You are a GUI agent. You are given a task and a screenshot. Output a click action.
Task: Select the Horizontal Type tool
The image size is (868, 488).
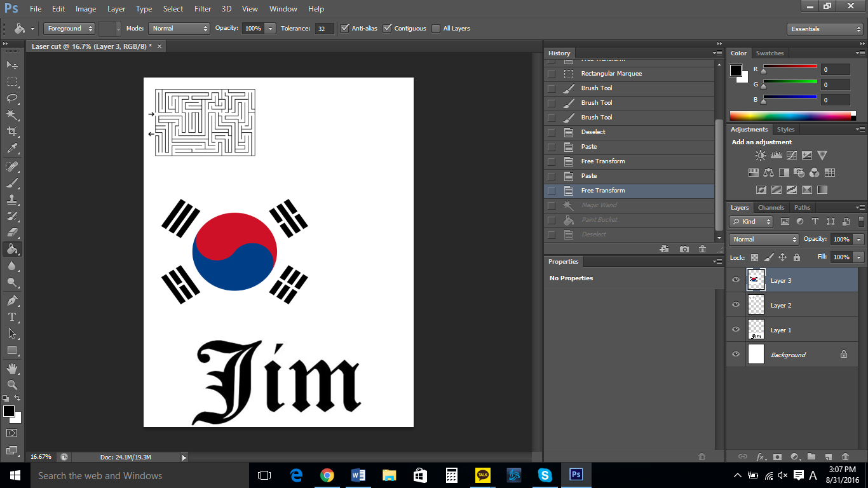[x=12, y=316]
